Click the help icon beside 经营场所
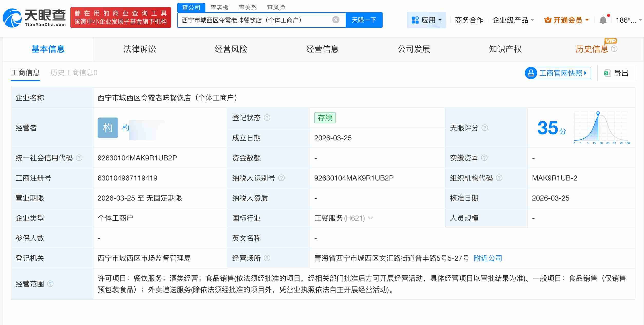 tap(267, 258)
